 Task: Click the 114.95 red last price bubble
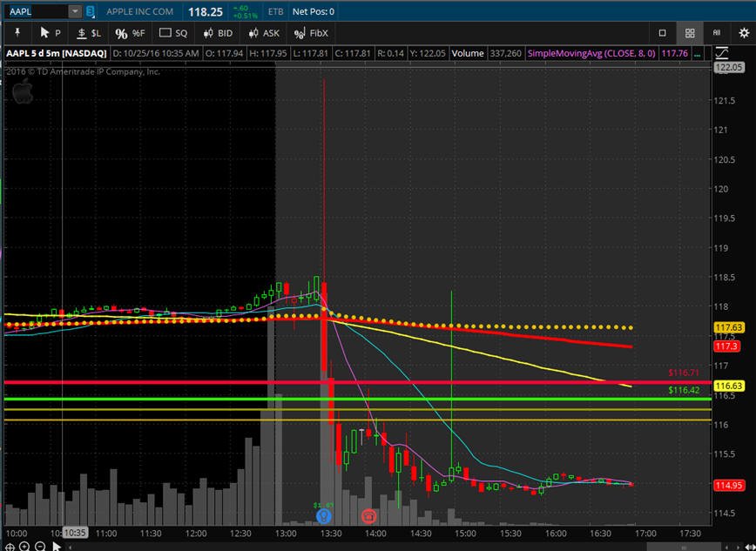tap(729, 485)
